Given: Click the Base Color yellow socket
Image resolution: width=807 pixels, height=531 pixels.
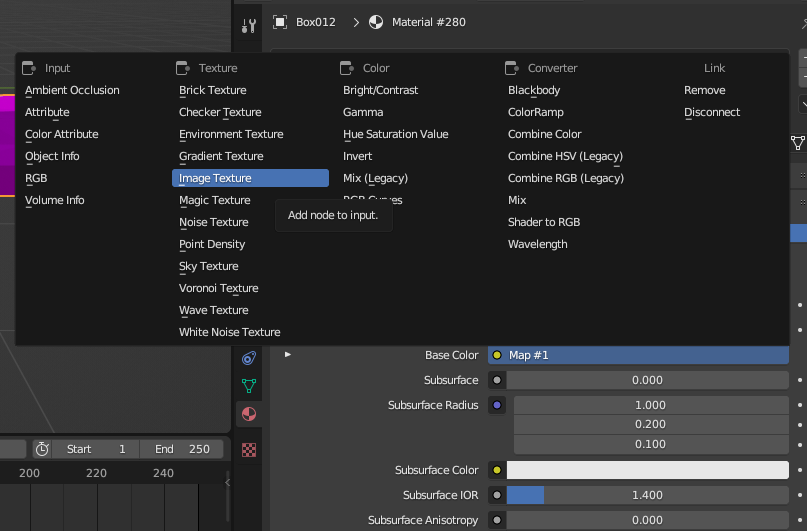Looking at the screenshot, I should tap(497, 355).
